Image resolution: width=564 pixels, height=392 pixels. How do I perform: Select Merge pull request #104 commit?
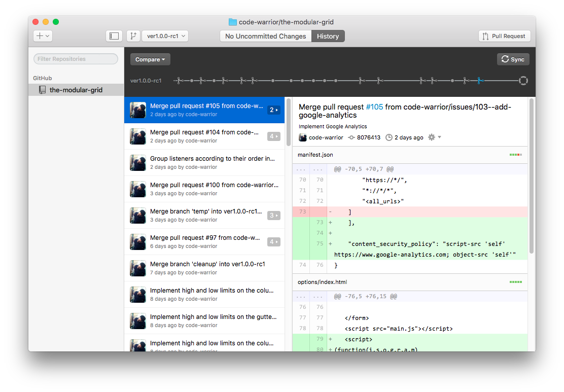tap(204, 136)
